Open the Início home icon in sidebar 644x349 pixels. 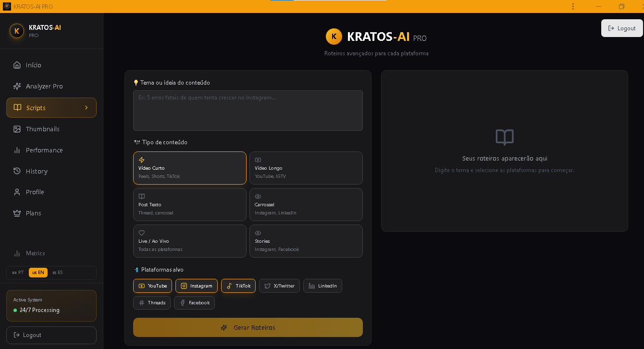coord(17,65)
